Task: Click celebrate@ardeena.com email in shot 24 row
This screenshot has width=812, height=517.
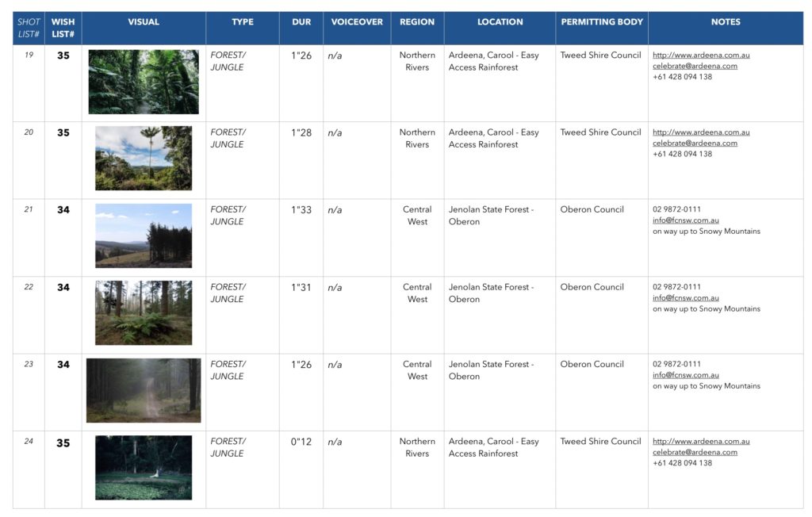Action: 695,452
